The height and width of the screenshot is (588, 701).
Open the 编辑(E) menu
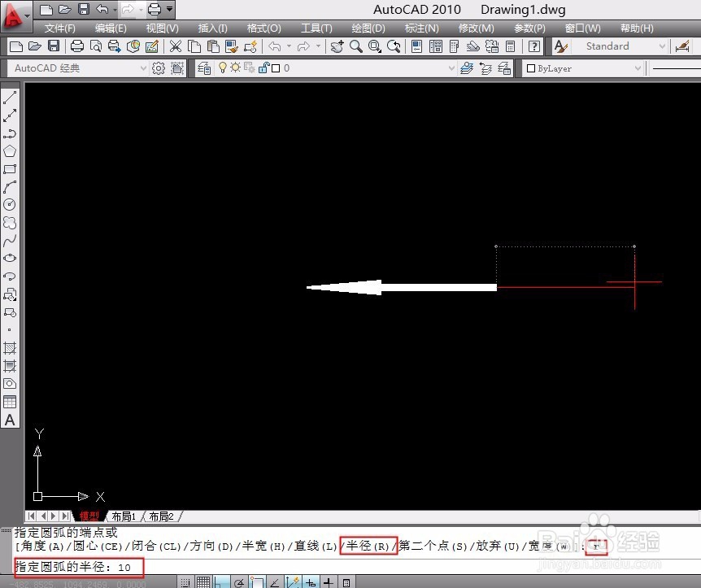coord(111,28)
